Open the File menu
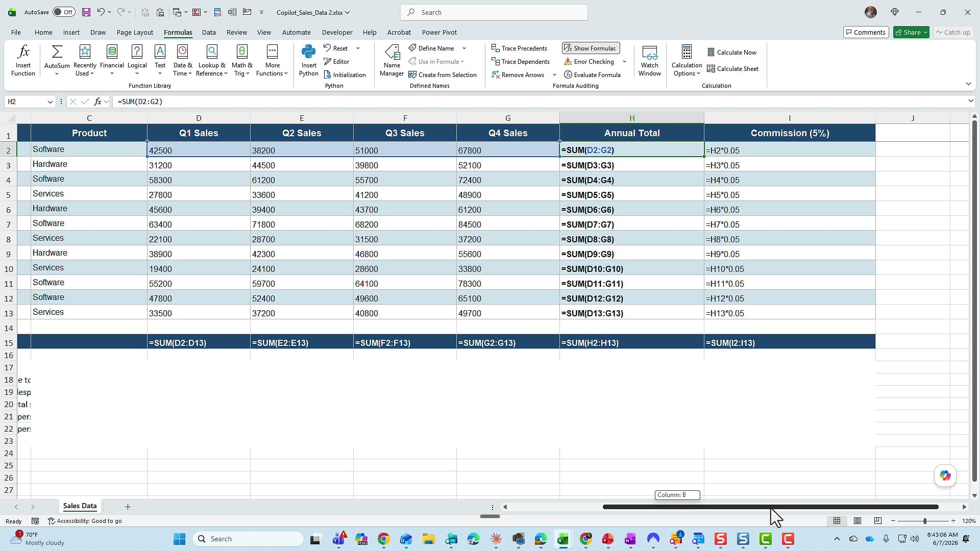Viewport: 980px width, 551px height. (16, 32)
